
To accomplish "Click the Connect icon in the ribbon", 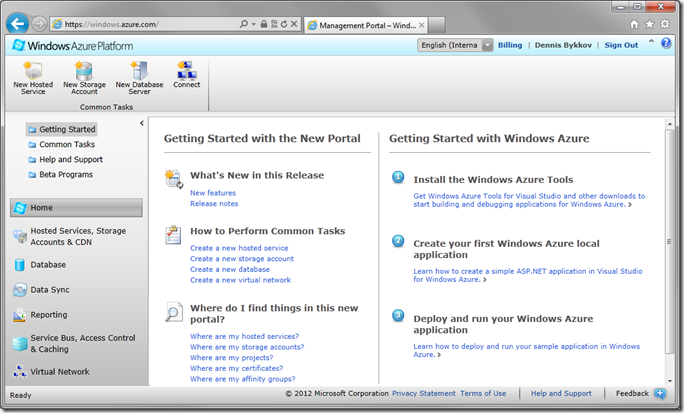I will [x=186, y=70].
